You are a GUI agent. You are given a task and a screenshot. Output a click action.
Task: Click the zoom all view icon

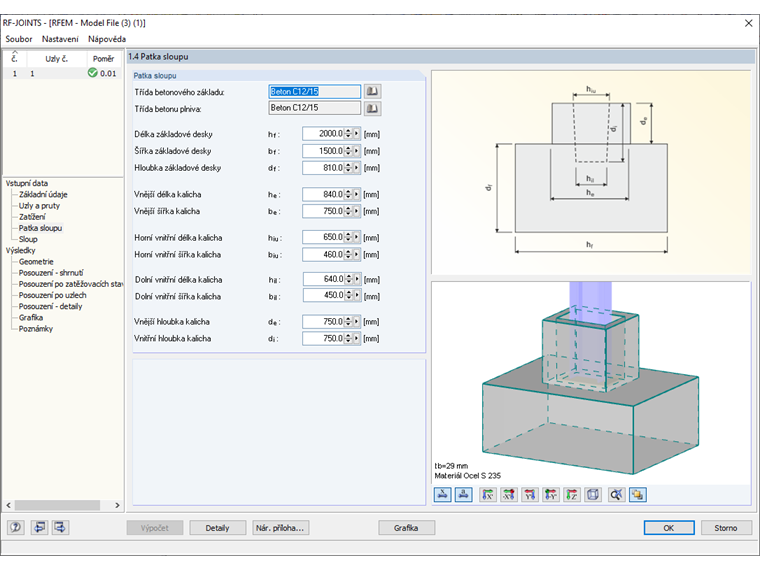pyautogui.click(x=617, y=495)
